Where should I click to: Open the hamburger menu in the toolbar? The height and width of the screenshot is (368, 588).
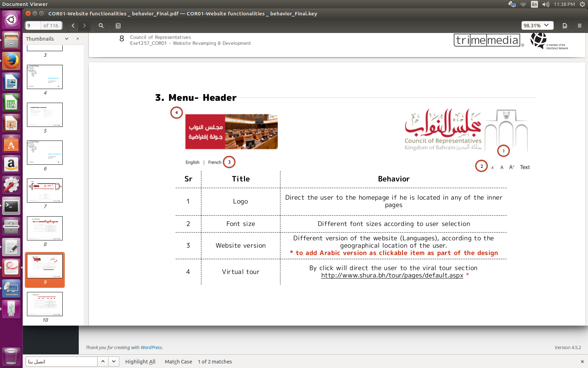(580, 26)
